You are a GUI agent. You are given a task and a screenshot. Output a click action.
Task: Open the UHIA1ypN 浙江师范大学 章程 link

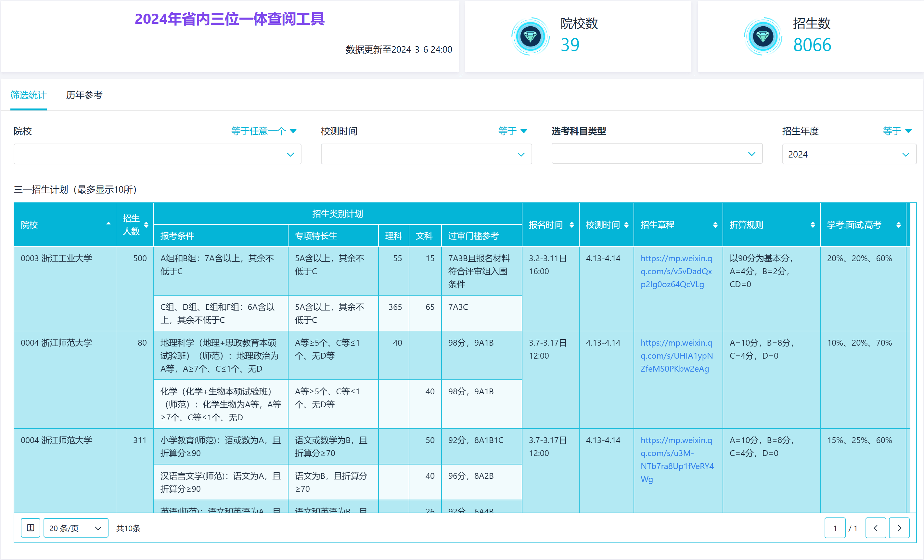pyautogui.click(x=676, y=355)
